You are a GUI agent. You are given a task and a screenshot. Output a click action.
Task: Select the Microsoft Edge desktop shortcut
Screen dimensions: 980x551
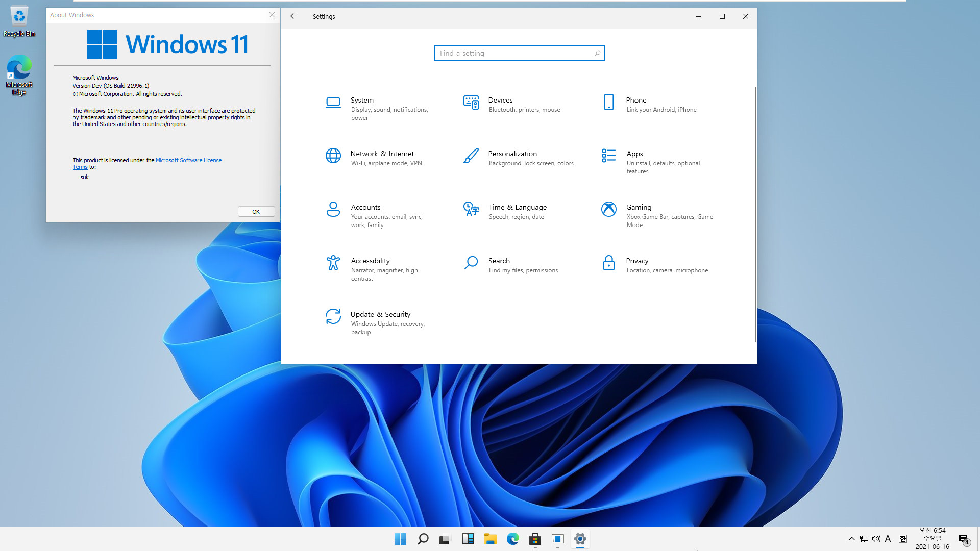click(x=19, y=75)
